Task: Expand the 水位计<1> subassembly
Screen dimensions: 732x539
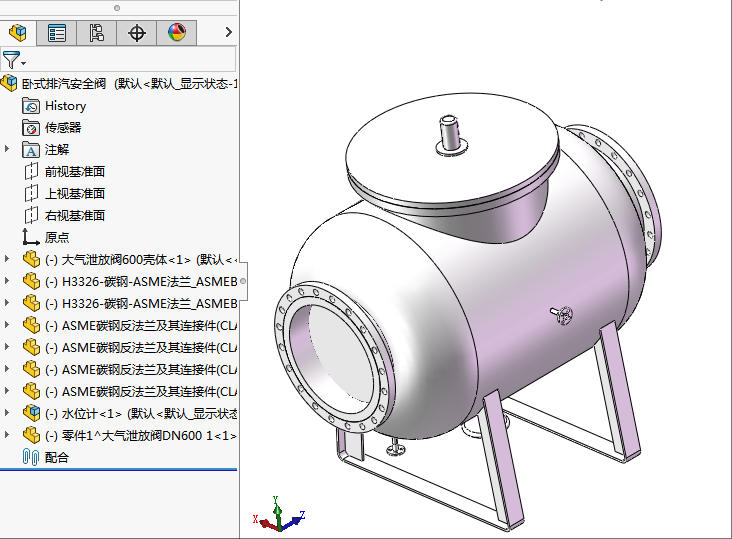Action: [x=7, y=412]
